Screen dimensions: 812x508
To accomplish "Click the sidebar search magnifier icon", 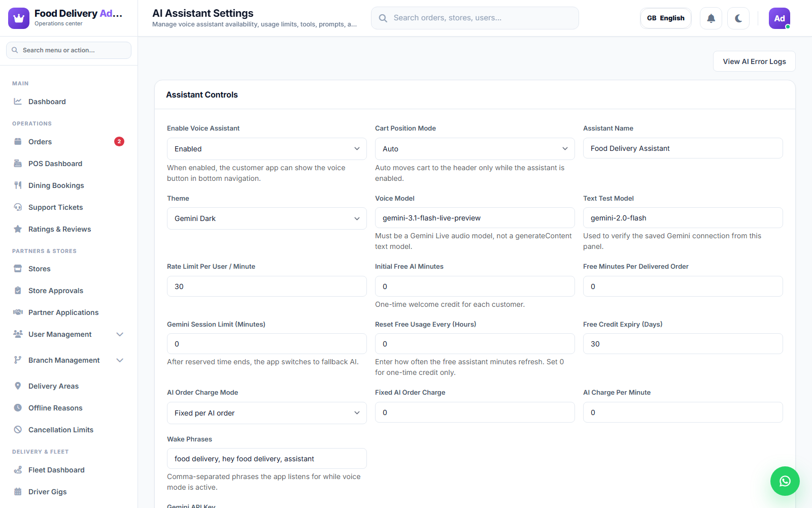I will 15,50.
